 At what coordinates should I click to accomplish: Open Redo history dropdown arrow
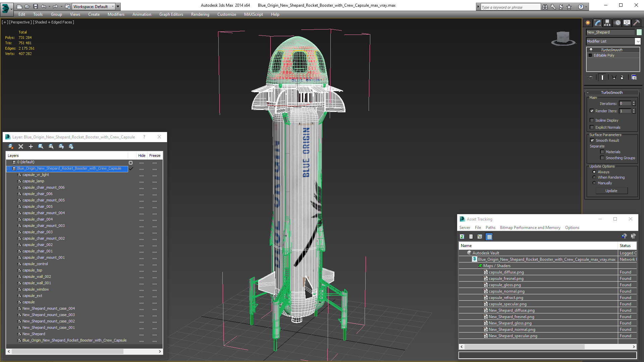point(61,6)
